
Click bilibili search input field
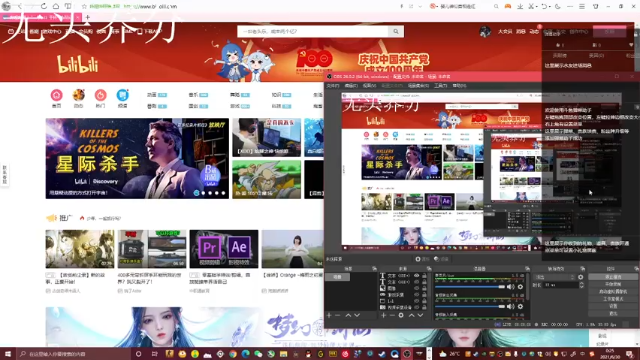pyautogui.click(x=313, y=31)
